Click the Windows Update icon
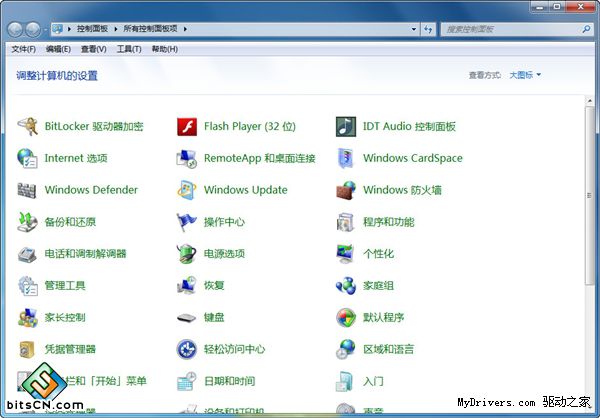The image size is (600, 418). pos(187,190)
